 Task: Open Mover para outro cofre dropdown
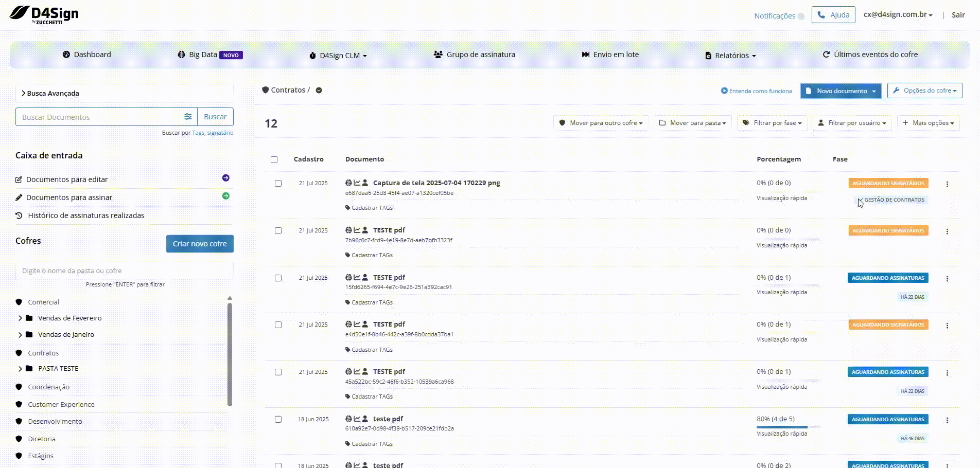(601, 123)
